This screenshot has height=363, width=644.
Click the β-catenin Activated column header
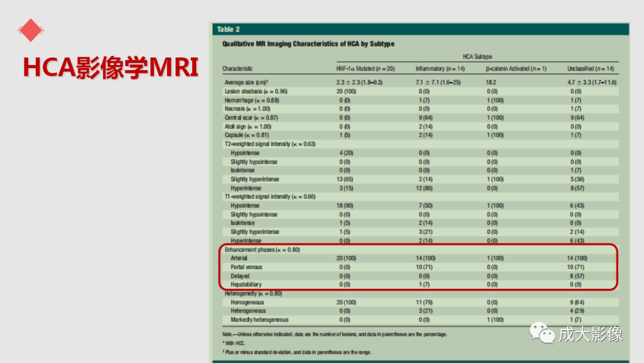pyautogui.click(x=516, y=69)
